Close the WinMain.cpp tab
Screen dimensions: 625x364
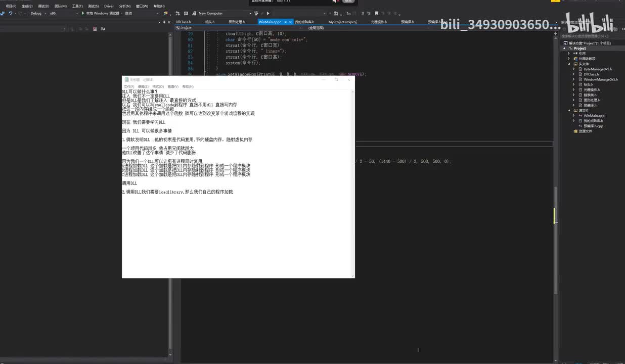click(291, 22)
